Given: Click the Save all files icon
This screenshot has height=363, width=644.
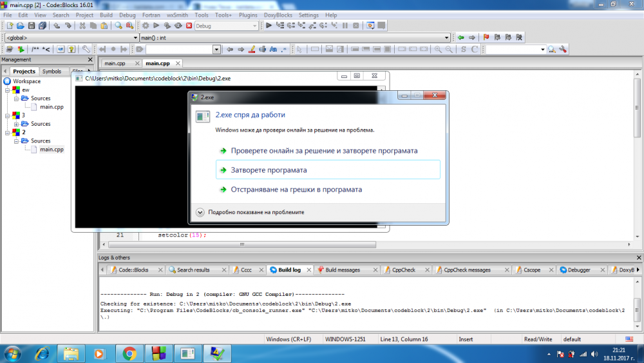Looking at the screenshot, I should tap(43, 26).
